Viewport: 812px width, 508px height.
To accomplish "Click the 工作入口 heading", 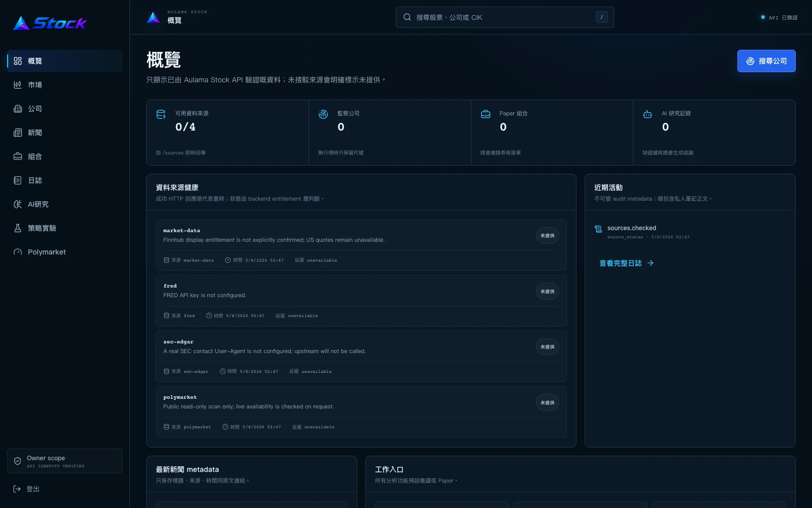I will coord(389,469).
